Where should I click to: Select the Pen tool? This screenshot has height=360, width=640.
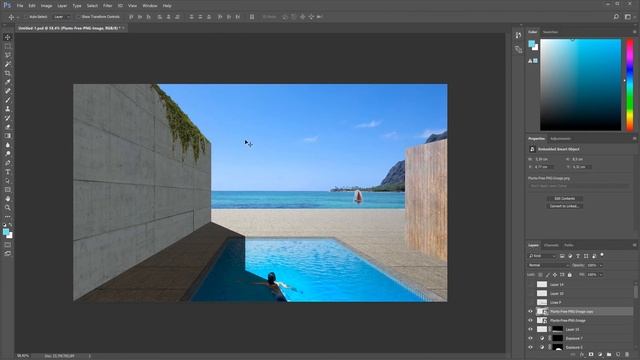pyautogui.click(x=8, y=163)
